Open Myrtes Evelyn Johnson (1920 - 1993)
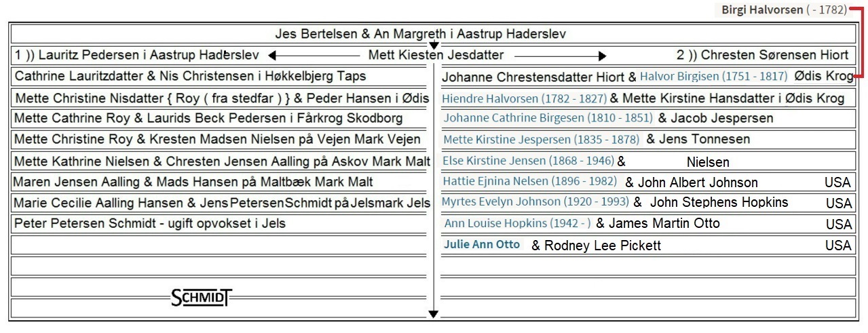 [x=535, y=201]
